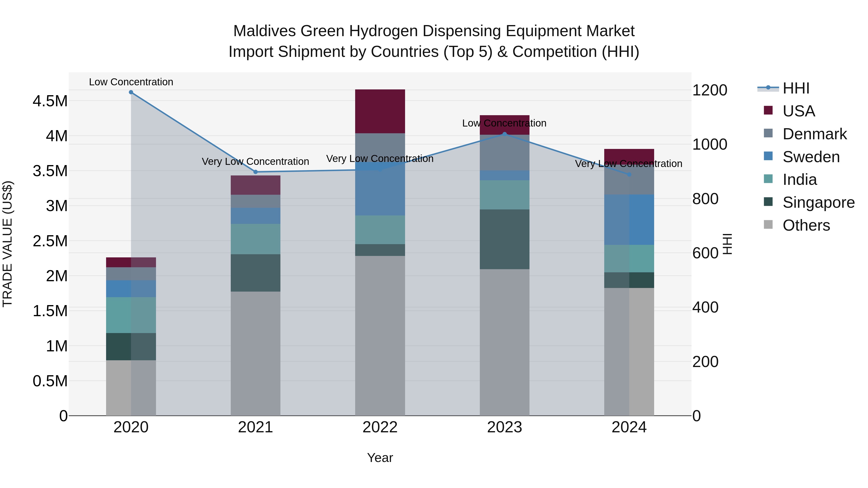Click the 2024 x-axis year label
Screen dimensions: 868x488
tap(629, 427)
